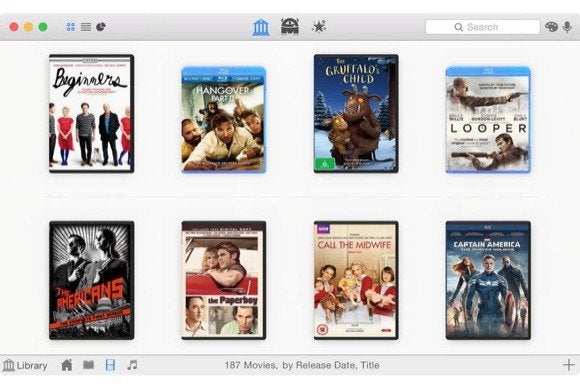The height and width of the screenshot is (388, 580).
Task: Select the Looper Blu-ray cover
Action: click(x=488, y=119)
